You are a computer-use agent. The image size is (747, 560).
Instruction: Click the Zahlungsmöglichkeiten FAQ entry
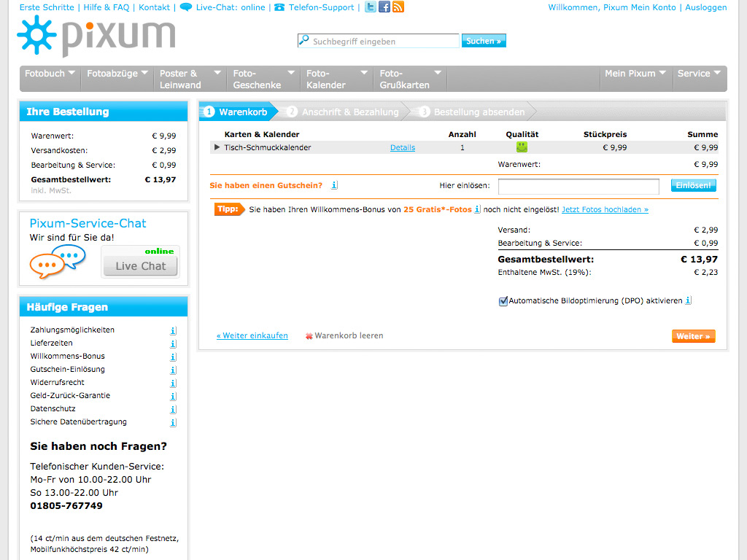click(72, 330)
